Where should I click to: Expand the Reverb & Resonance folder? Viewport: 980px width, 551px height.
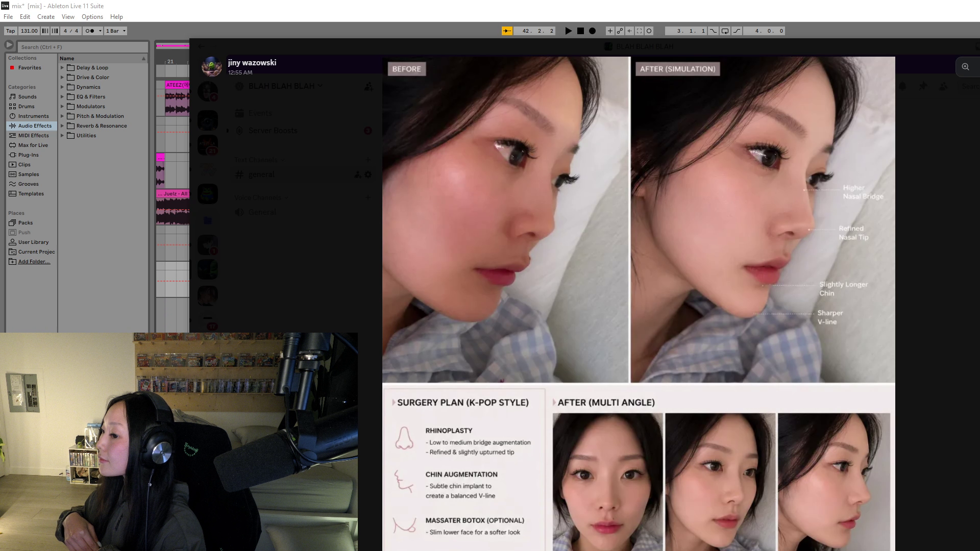(x=62, y=126)
